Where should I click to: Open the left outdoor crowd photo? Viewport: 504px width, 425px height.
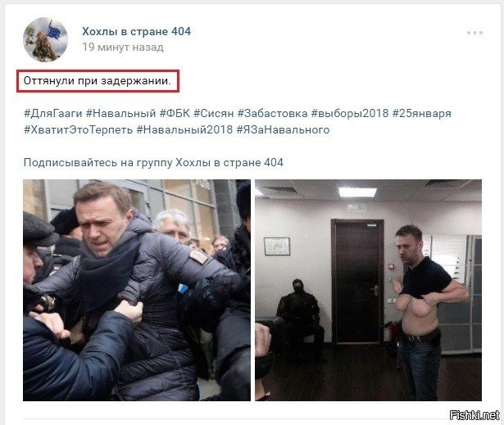(x=137, y=290)
